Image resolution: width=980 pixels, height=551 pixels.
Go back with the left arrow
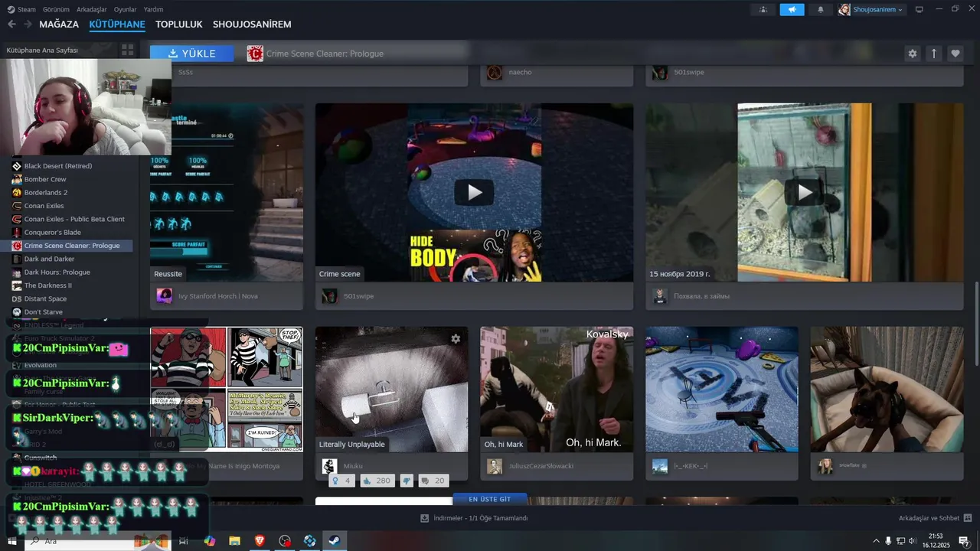tap(11, 24)
